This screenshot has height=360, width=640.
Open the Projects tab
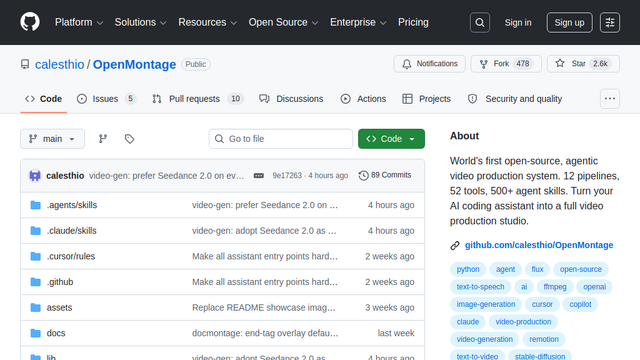tap(427, 99)
